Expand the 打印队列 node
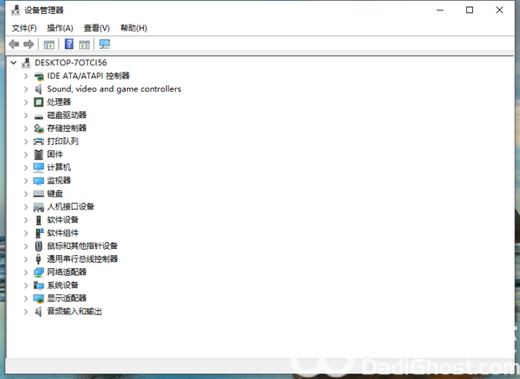The width and height of the screenshot is (520, 379). coord(26,141)
